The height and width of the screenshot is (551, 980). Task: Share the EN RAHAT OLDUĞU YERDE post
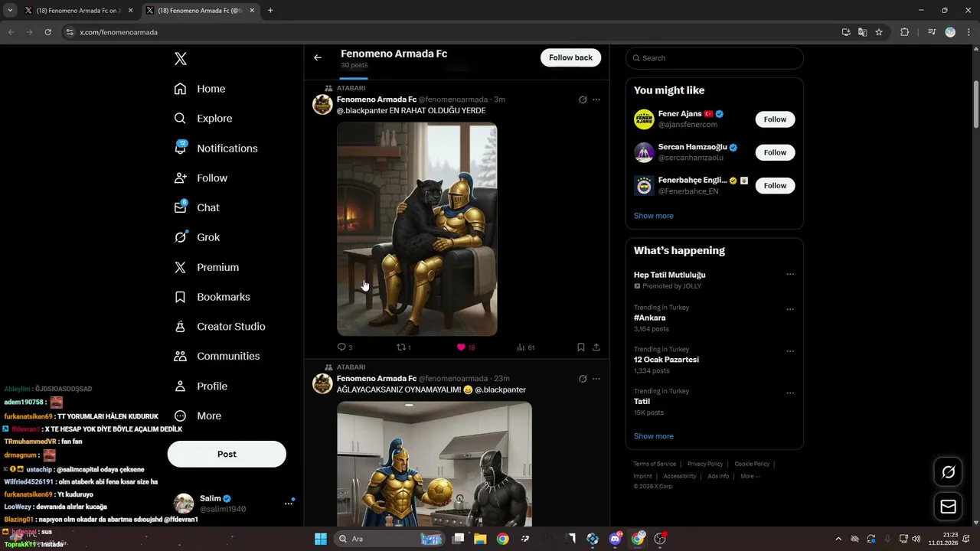coord(596,347)
